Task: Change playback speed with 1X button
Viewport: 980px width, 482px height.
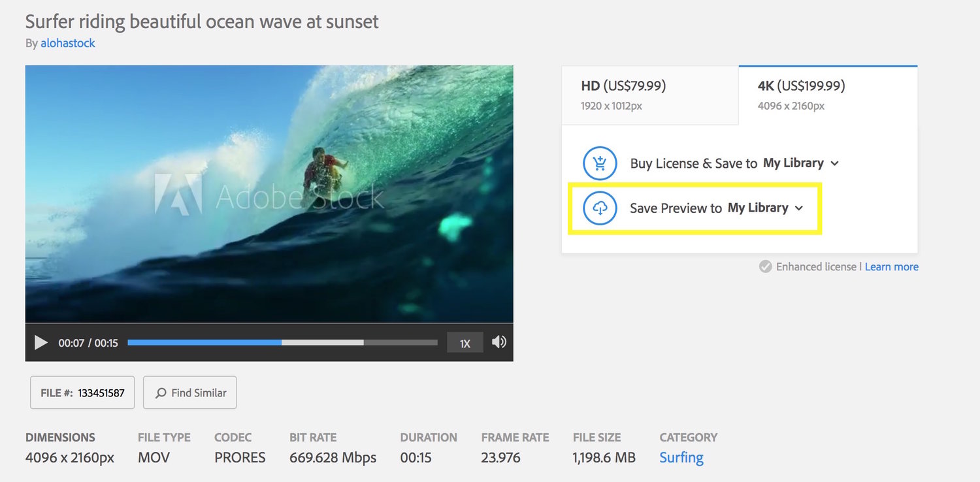Action: [465, 343]
